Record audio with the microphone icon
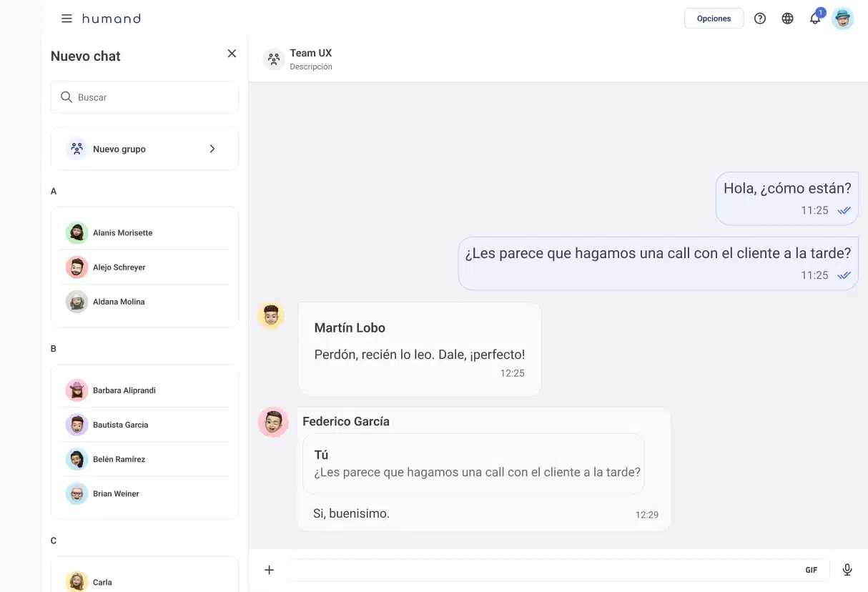Image resolution: width=868 pixels, height=592 pixels. 847,570
